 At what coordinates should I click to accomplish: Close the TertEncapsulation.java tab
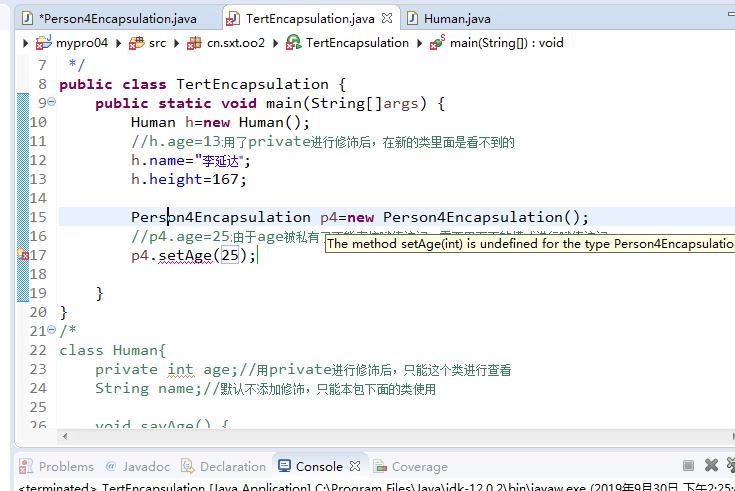point(387,18)
